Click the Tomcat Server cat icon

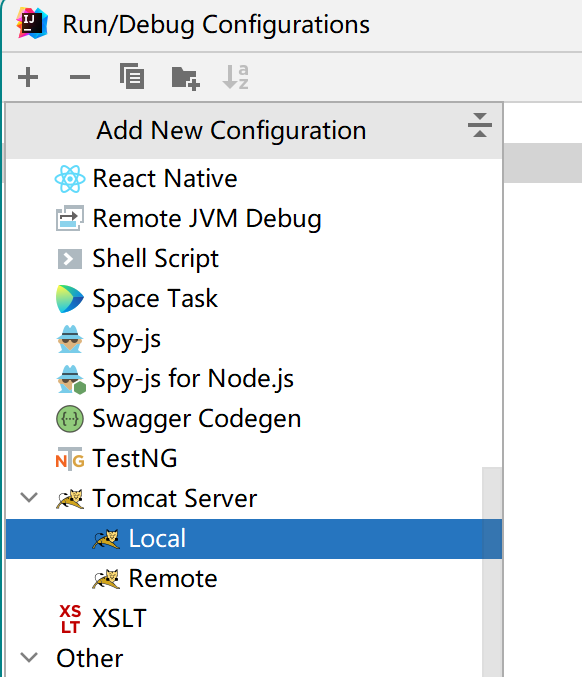[x=70, y=499]
